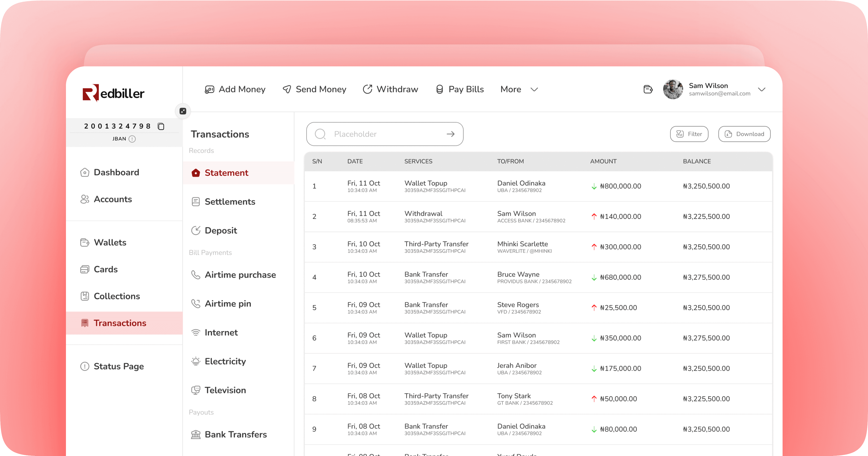Click the search magnifier icon
Viewport: 868px width, 456px height.
[x=320, y=134]
